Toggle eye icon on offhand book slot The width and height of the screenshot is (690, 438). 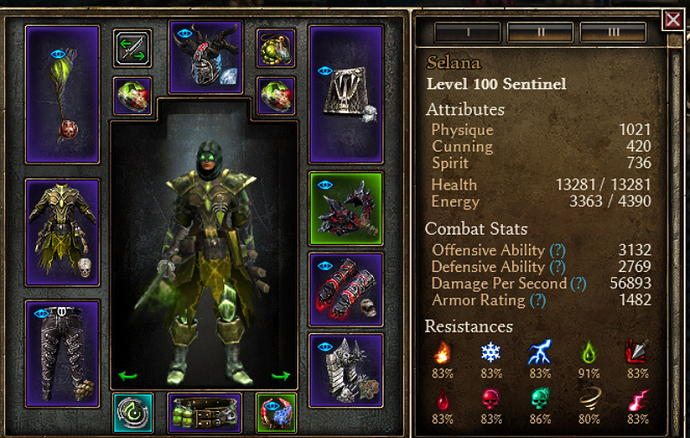325,70
